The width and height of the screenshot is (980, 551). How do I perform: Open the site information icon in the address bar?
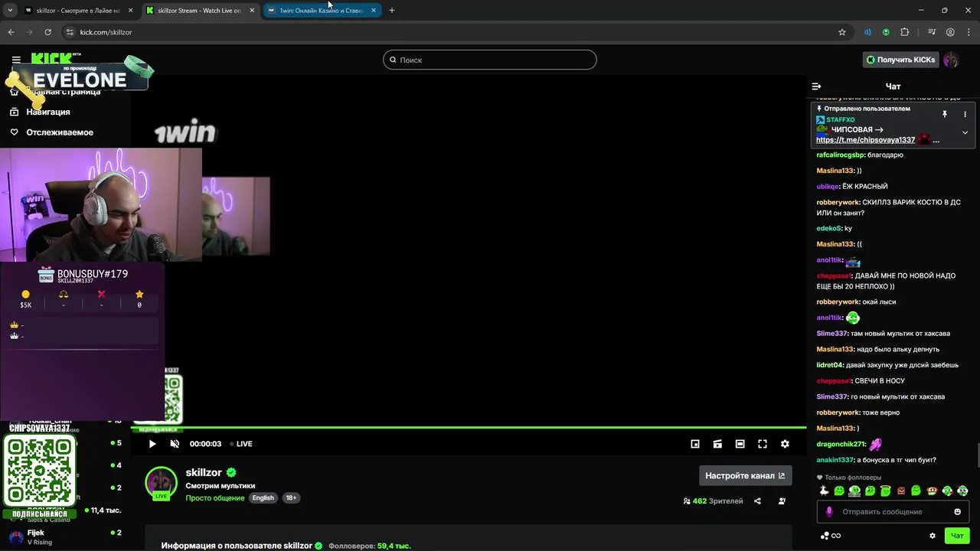pyautogui.click(x=70, y=32)
